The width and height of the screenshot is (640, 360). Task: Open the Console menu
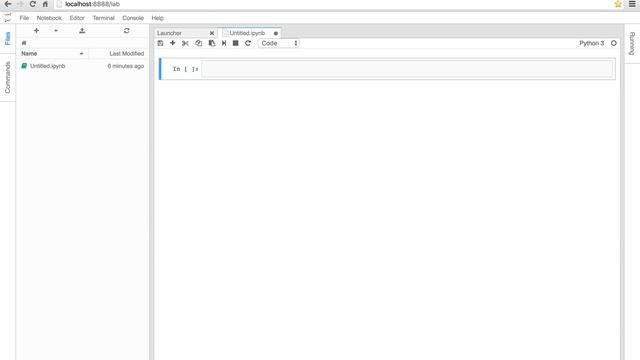point(133,18)
